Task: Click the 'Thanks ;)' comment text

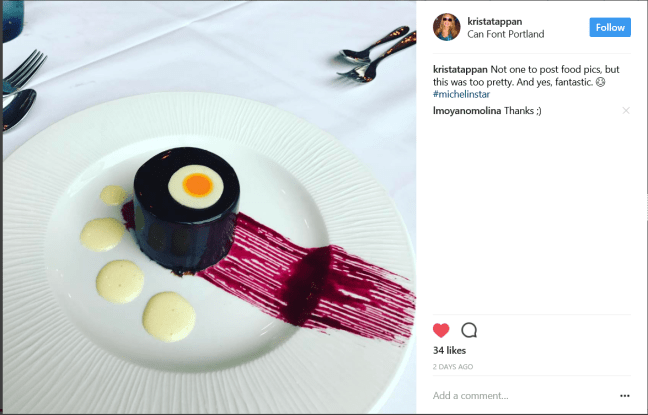Action: tap(523, 111)
